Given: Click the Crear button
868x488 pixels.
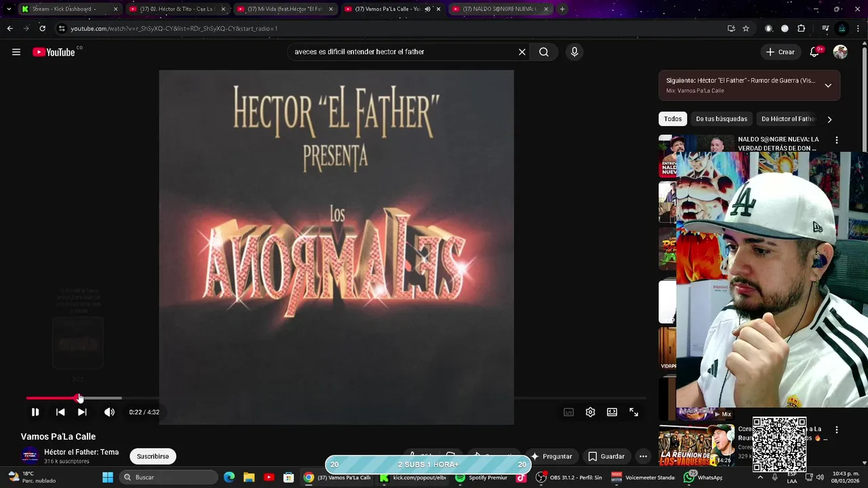Looking at the screenshot, I should pyautogui.click(x=780, y=52).
